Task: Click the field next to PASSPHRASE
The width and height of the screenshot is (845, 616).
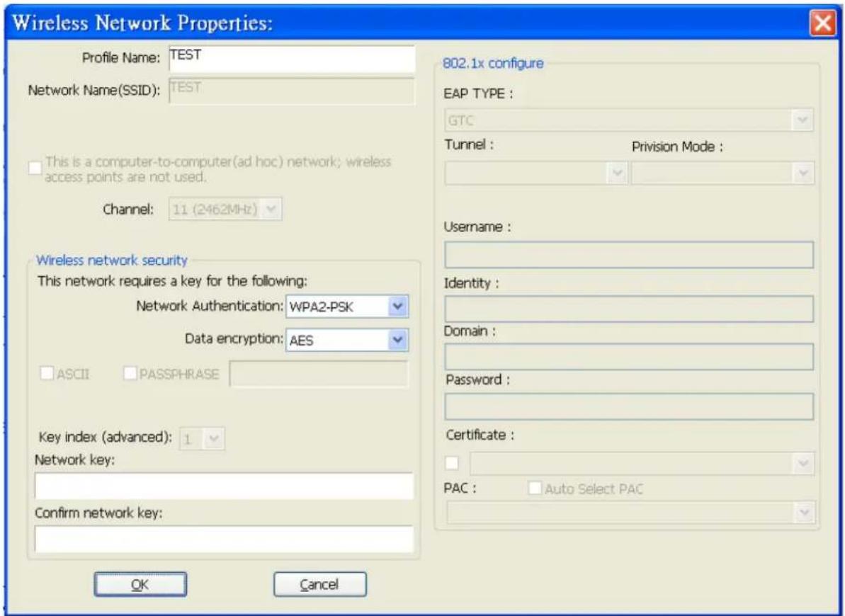Action: [x=319, y=374]
